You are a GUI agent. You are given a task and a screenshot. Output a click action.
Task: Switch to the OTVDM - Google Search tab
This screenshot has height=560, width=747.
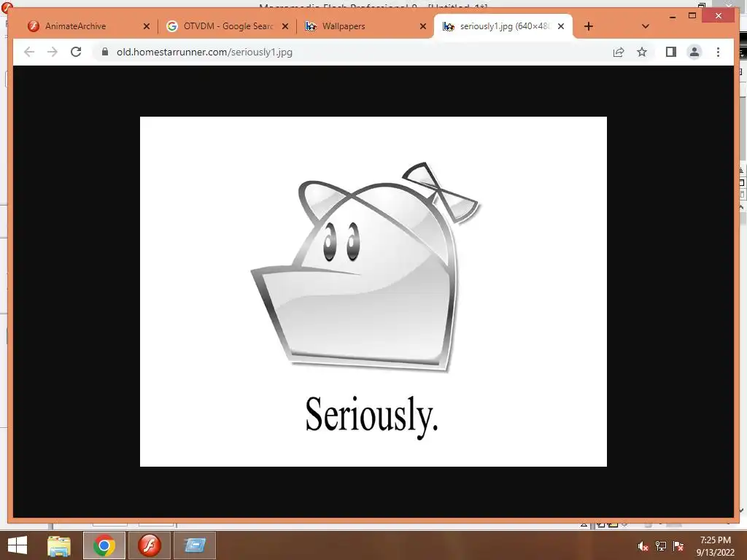pos(228,26)
